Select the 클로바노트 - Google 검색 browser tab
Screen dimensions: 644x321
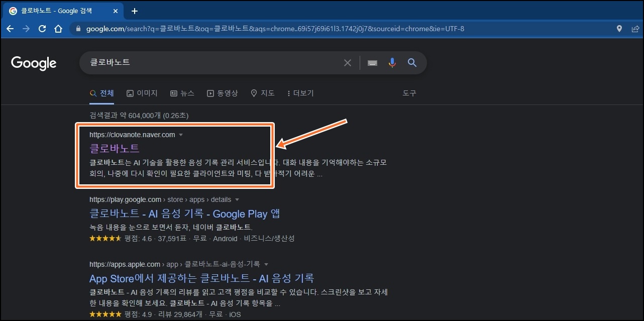point(62,11)
